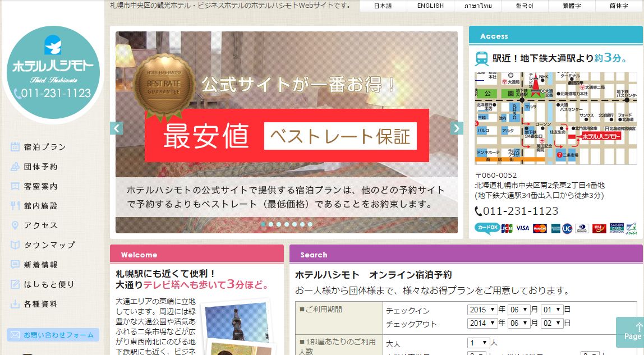
Task: Click the envelope icon on お問い合わせフォーム
Action: pyautogui.click(x=15, y=335)
